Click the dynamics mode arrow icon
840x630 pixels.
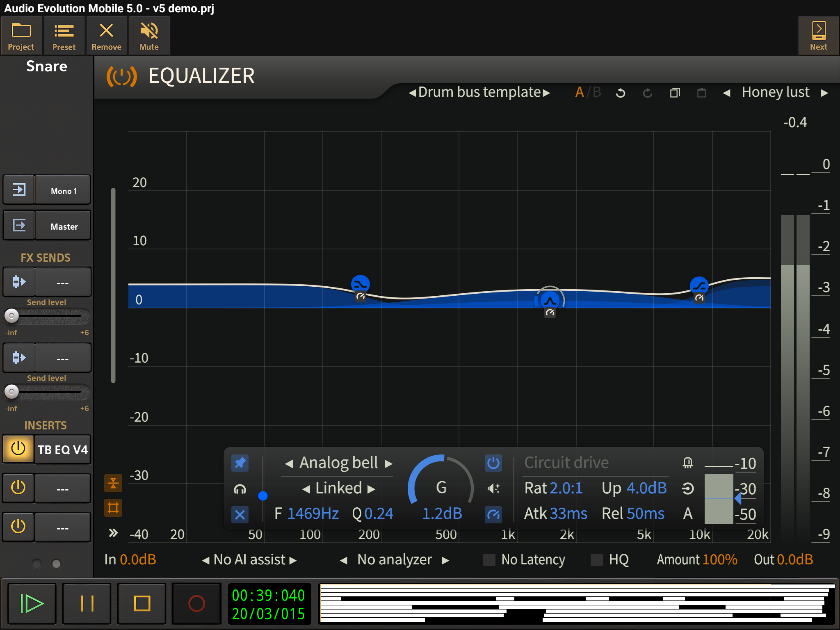688,488
